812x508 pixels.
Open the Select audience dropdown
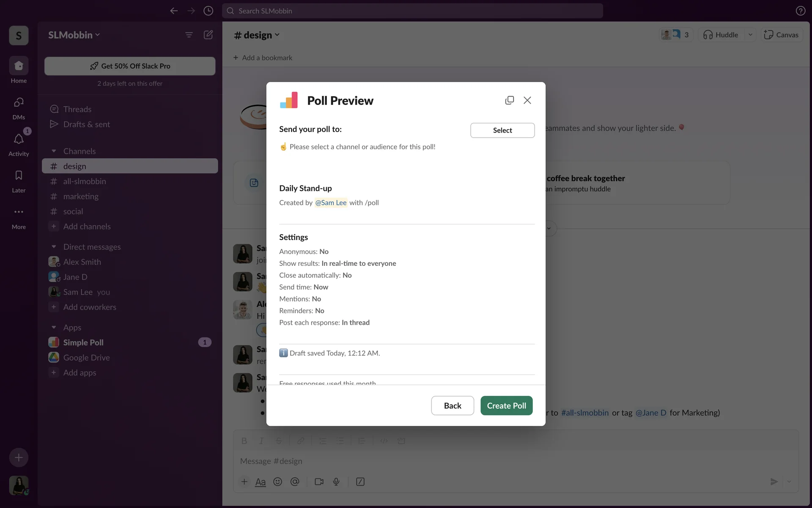point(502,130)
